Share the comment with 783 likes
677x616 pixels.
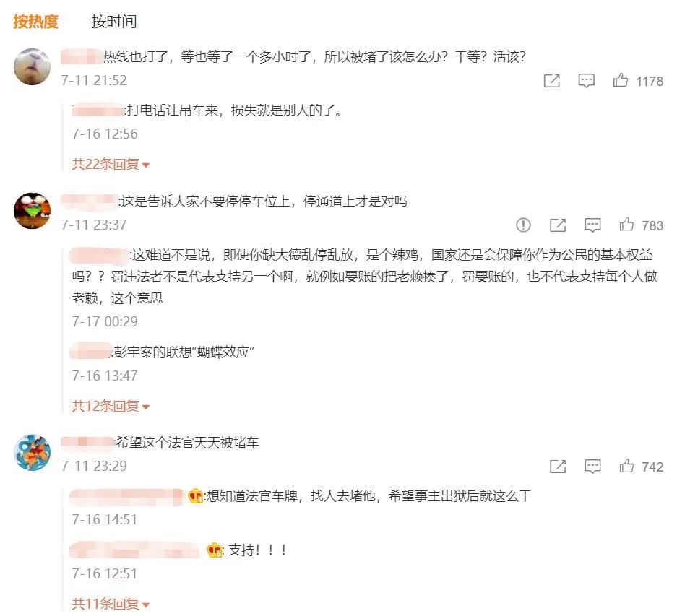557,225
